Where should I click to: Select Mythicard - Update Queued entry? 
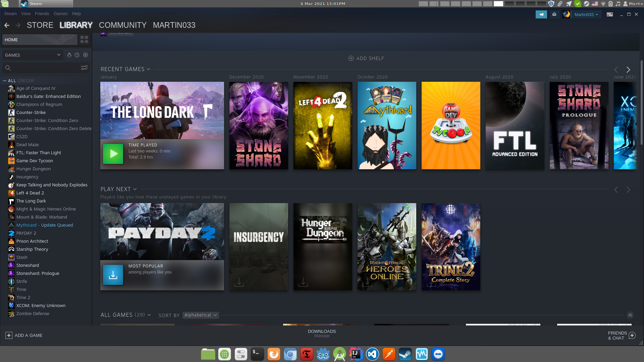click(45, 225)
